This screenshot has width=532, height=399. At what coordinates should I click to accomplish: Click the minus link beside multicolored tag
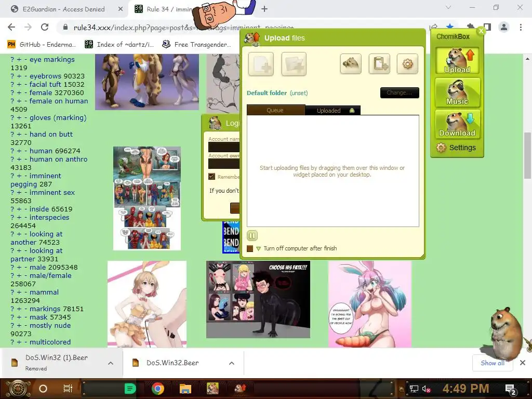[x=25, y=342]
